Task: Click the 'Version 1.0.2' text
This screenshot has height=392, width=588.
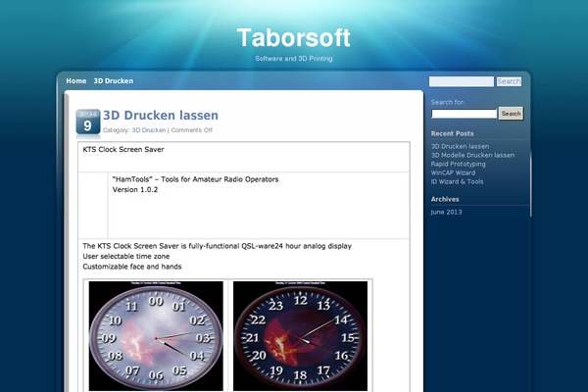Action: (135, 189)
